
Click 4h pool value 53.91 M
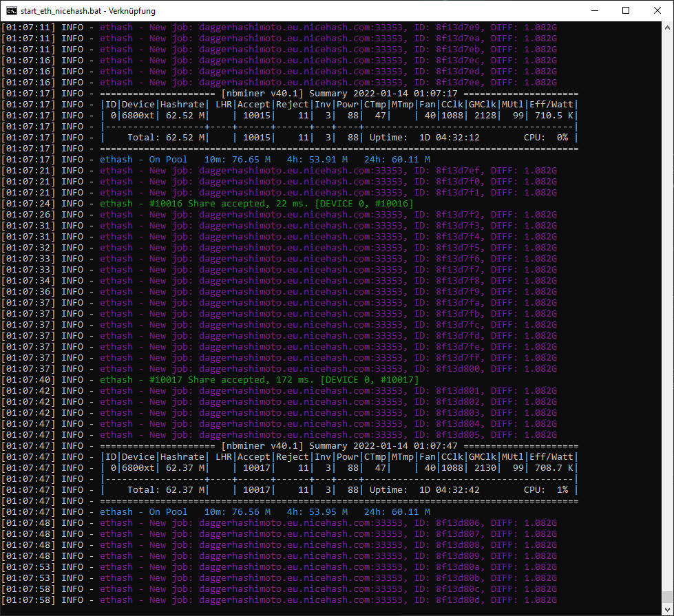328,160
